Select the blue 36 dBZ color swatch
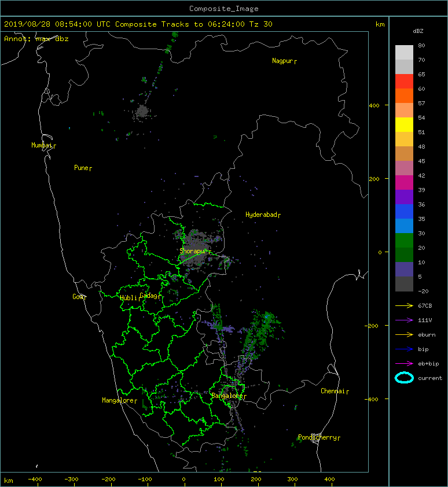The width and height of the screenshot is (448, 487). (404, 212)
